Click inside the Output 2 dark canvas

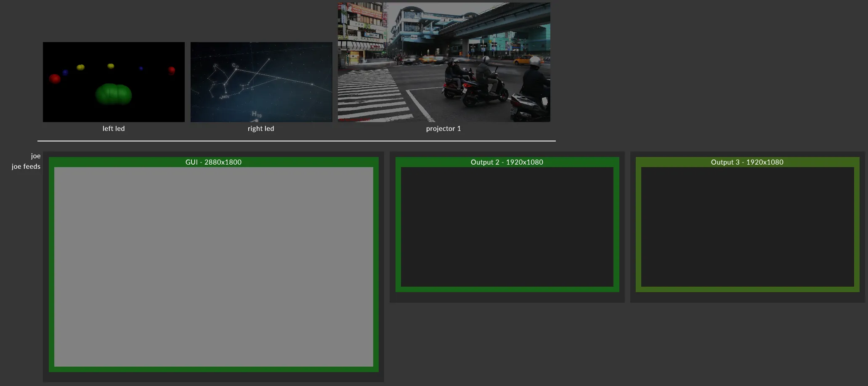tap(507, 226)
